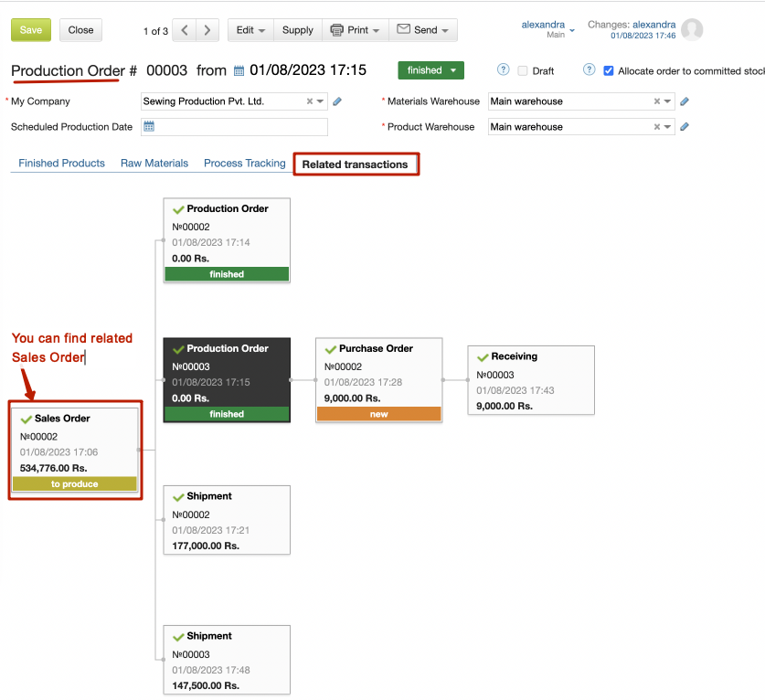Open the order date calendar icon
This screenshot has height=700, width=765.
239,70
